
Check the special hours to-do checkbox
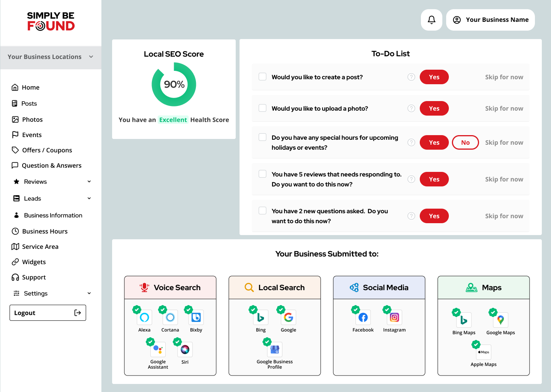[x=262, y=137]
